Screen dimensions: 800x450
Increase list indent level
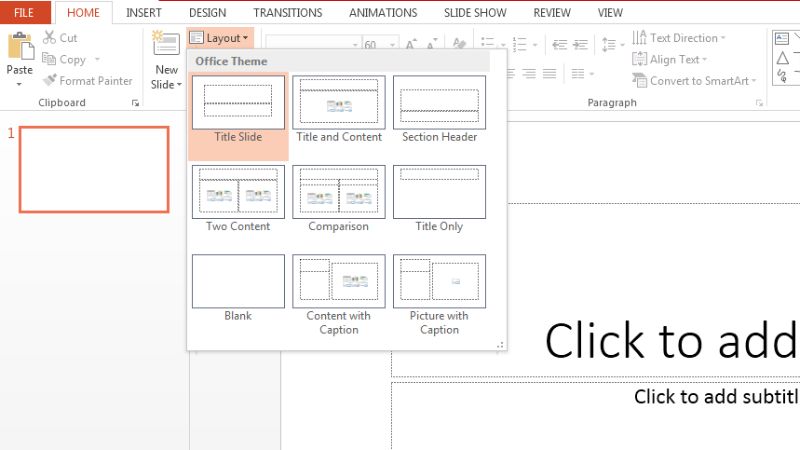(x=580, y=45)
